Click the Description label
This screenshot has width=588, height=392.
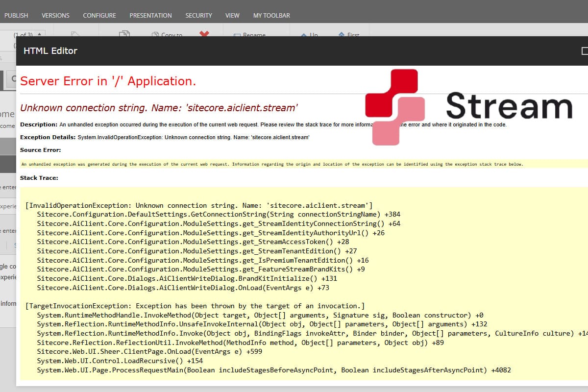click(39, 124)
